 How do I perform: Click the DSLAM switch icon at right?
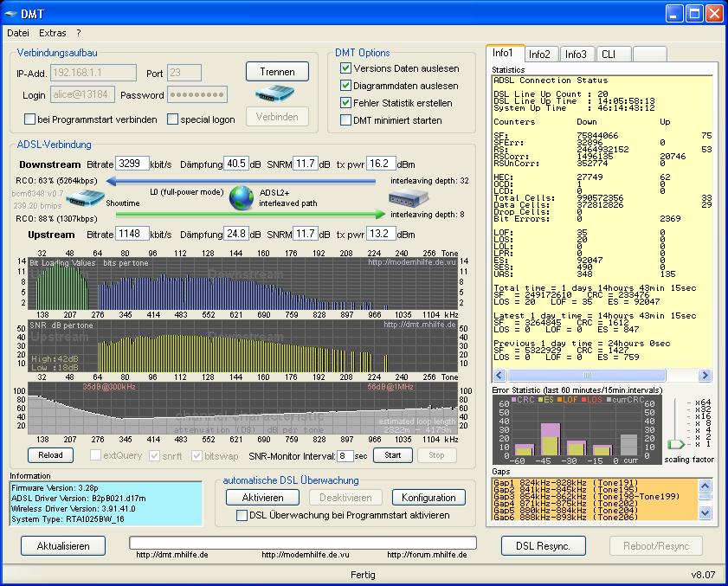tap(406, 196)
